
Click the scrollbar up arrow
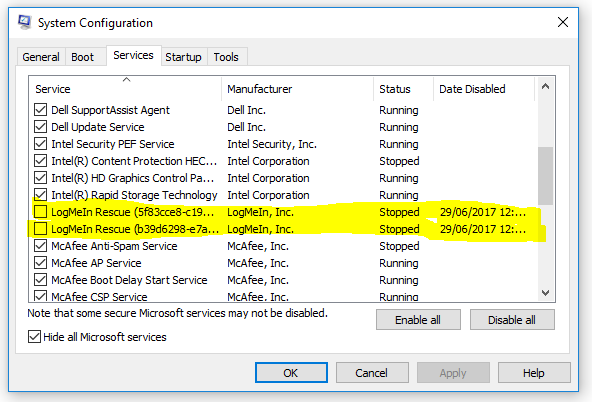tap(545, 86)
